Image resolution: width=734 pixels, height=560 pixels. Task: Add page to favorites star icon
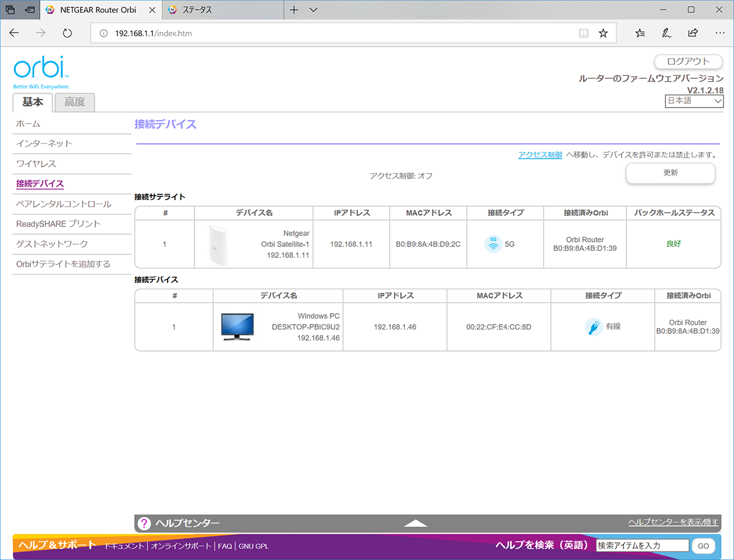click(603, 33)
